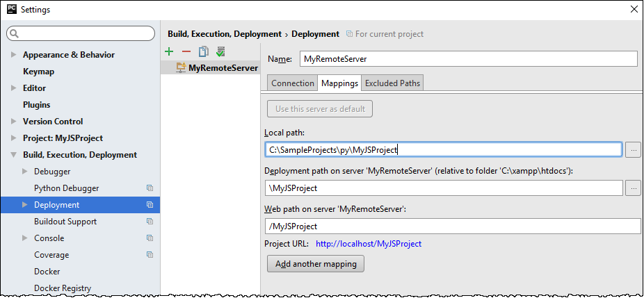Click Add another mapping button
This screenshot has height=298, width=644.
(x=316, y=263)
